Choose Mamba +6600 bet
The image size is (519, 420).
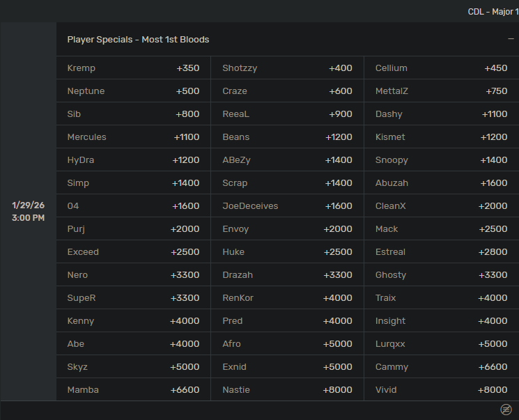coord(133,390)
